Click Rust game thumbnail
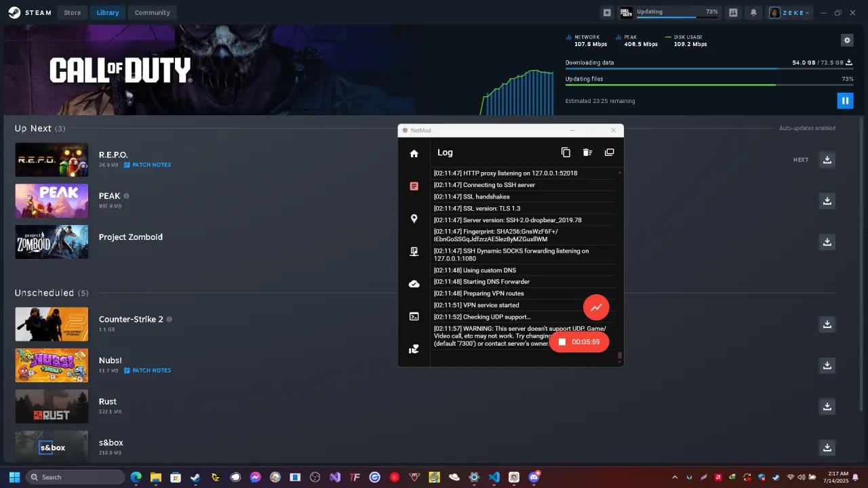The width and height of the screenshot is (868, 488). click(x=52, y=407)
